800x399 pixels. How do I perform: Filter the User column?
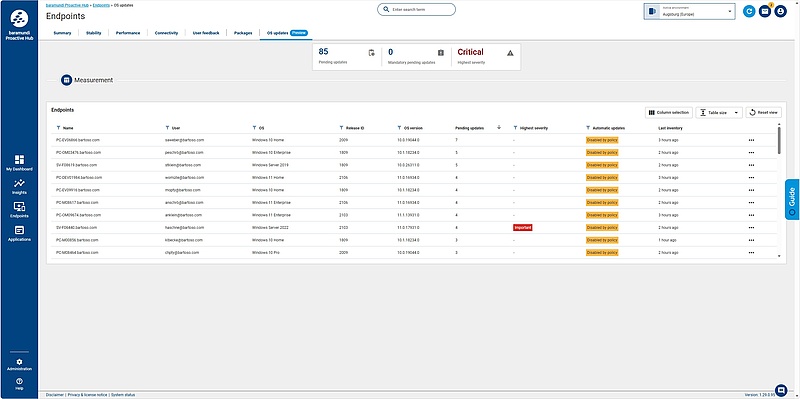coord(167,128)
